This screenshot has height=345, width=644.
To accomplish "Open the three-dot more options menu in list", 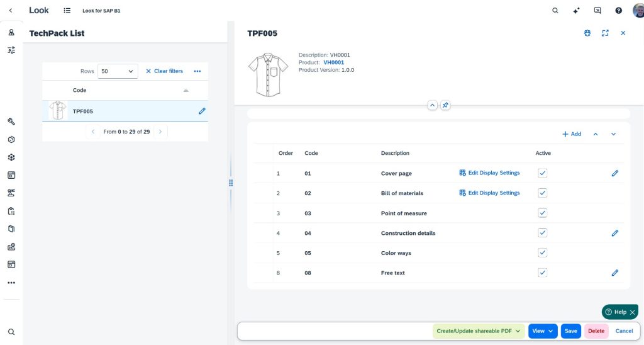I will pyautogui.click(x=197, y=71).
